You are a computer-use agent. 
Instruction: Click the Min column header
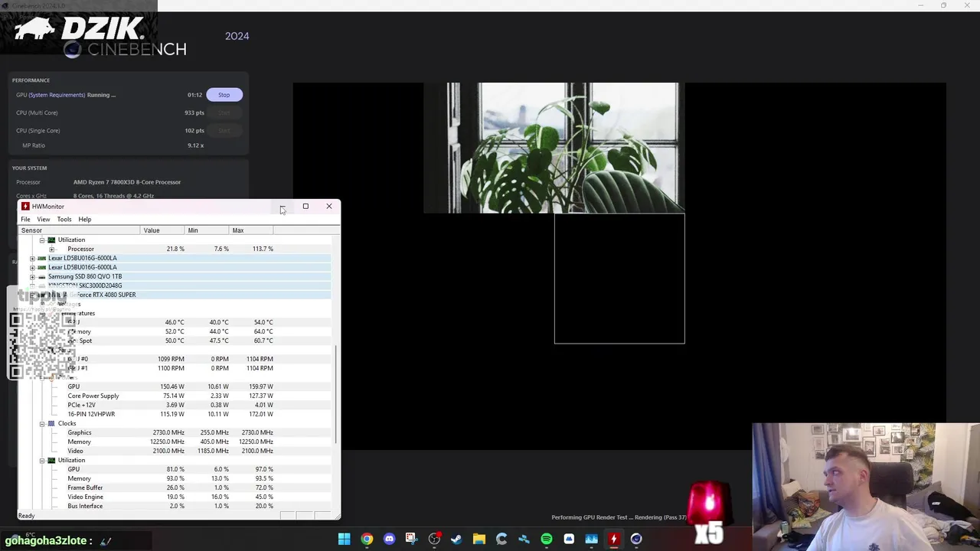208,230
